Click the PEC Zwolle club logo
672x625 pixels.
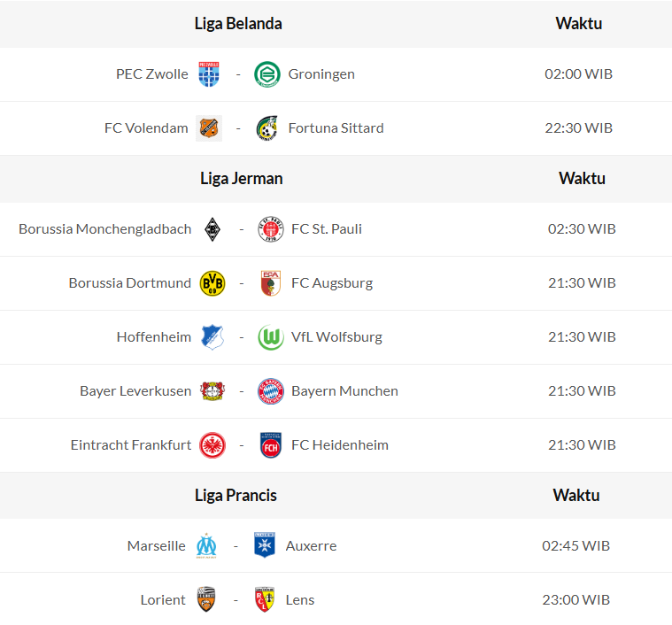coord(209,74)
